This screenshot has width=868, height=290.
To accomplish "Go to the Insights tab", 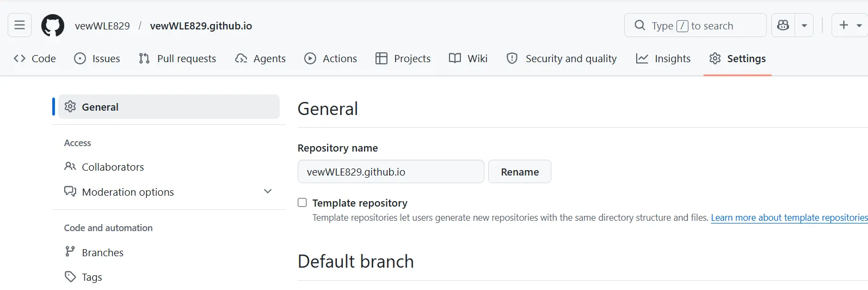I will pos(663,58).
